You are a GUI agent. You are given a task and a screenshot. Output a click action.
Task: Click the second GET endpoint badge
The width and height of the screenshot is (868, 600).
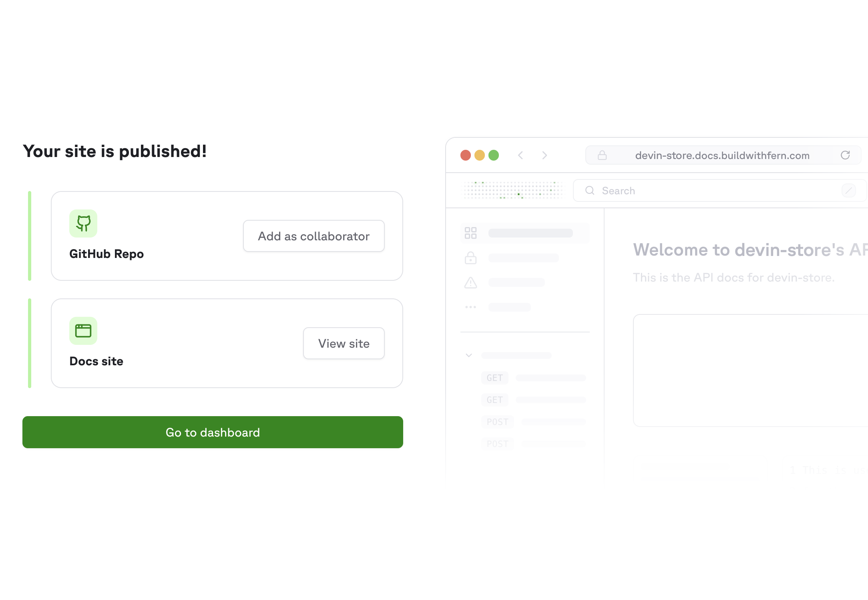495,400
